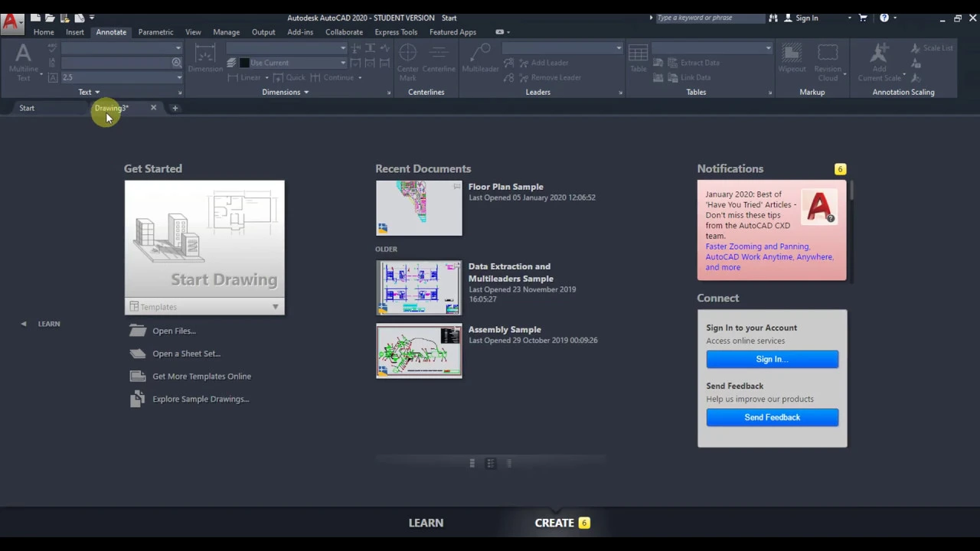Image resolution: width=980 pixels, height=551 pixels.
Task: Click the Add Leader tool
Action: (x=544, y=63)
